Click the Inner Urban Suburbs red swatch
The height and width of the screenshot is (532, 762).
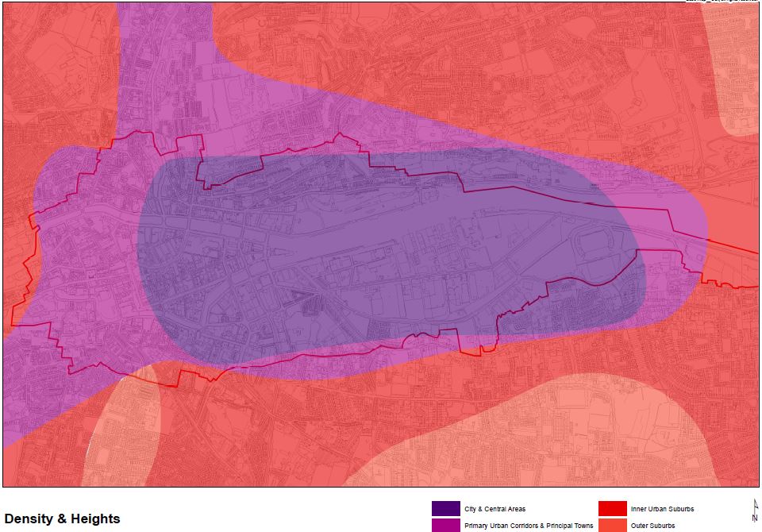click(x=612, y=508)
